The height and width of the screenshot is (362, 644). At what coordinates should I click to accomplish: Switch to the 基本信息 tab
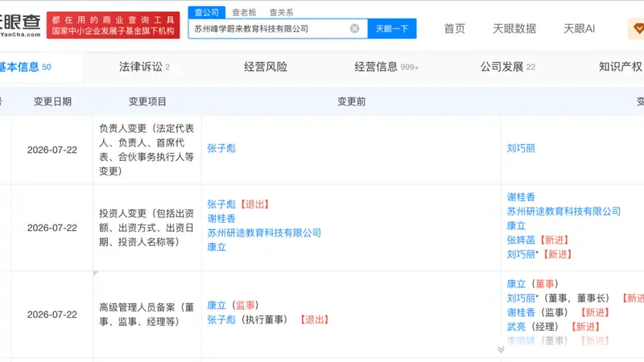(x=26, y=67)
